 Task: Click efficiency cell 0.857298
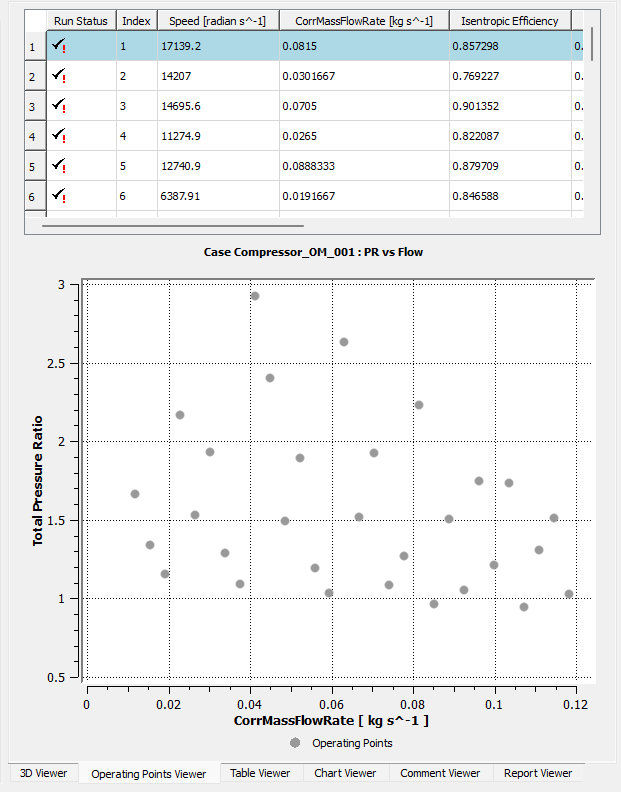(x=510, y=46)
